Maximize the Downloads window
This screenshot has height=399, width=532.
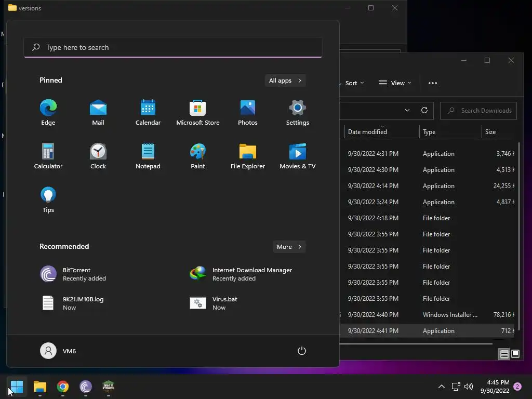pyautogui.click(x=487, y=60)
